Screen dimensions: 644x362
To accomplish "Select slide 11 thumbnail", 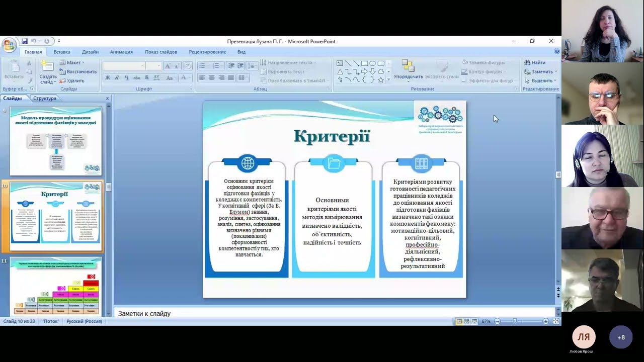I will click(55, 287).
